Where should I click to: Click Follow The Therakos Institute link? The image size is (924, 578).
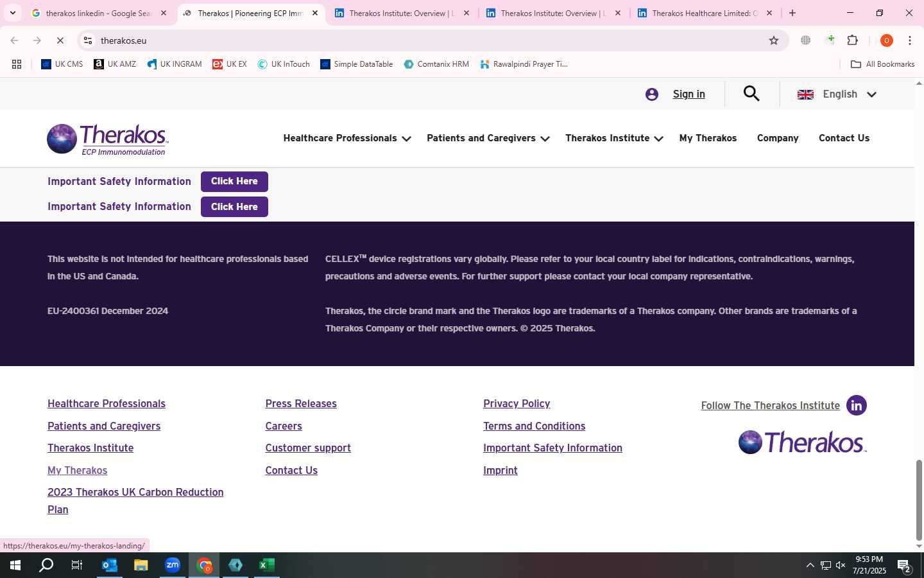(x=770, y=406)
